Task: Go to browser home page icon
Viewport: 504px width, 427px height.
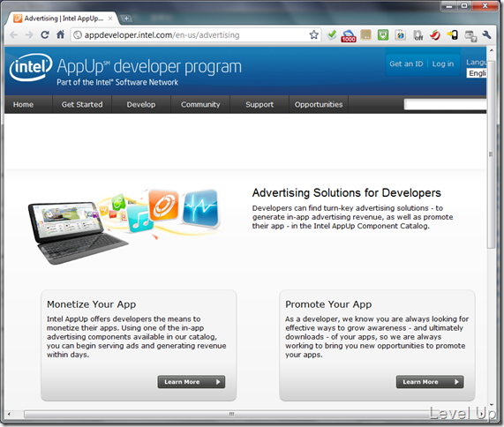Action: pyautogui.click(x=60, y=34)
